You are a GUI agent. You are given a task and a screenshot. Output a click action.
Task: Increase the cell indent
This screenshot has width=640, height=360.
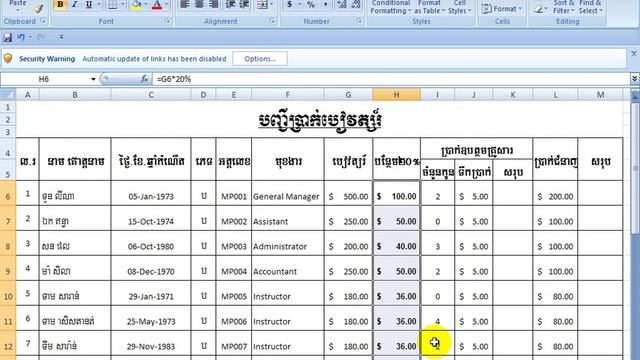(245, 4)
